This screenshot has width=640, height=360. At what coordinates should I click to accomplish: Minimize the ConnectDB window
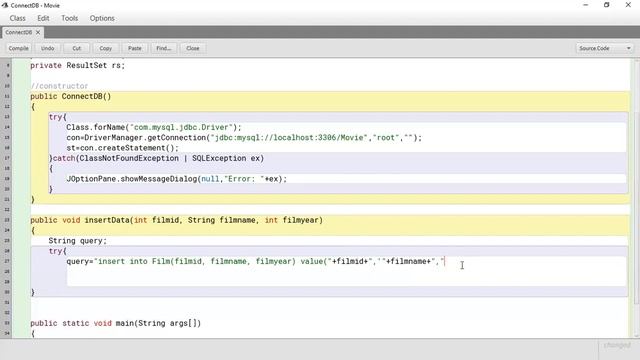click(x=586, y=5)
